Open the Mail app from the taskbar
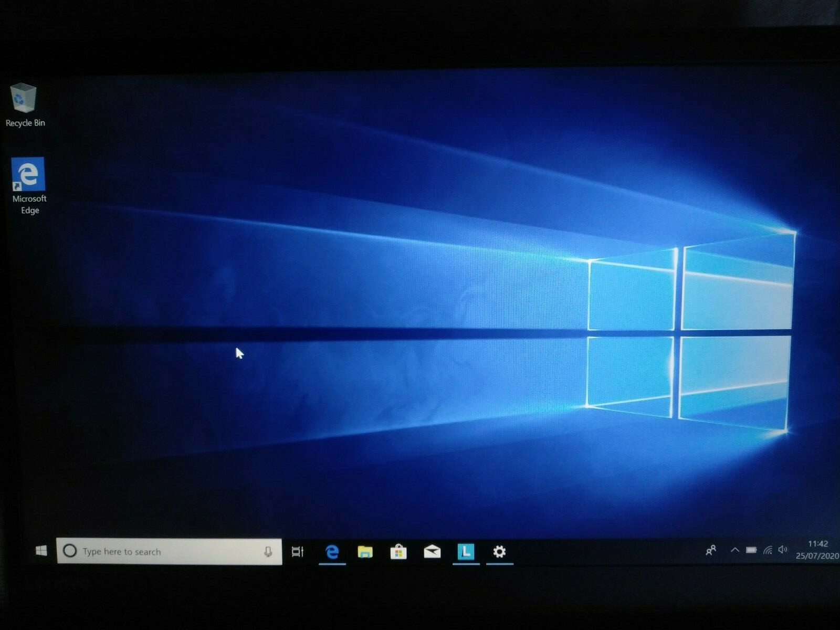 click(432, 551)
